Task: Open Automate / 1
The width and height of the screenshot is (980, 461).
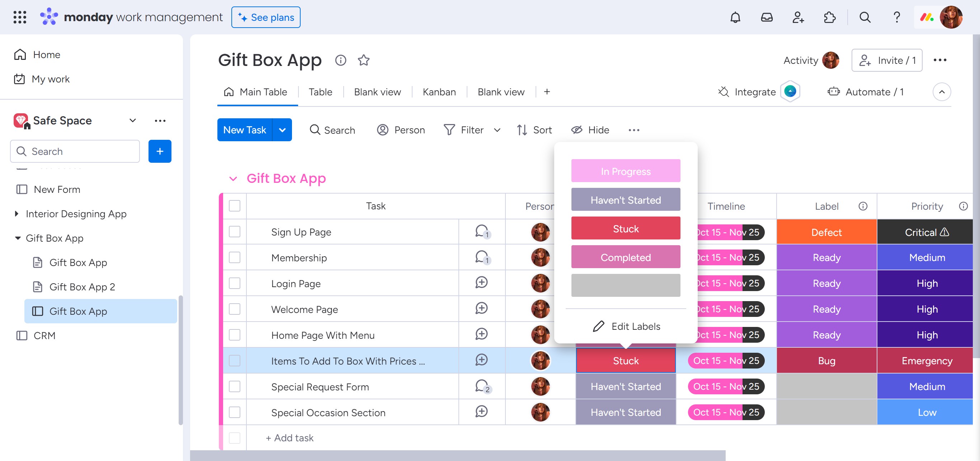Action: (x=865, y=92)
